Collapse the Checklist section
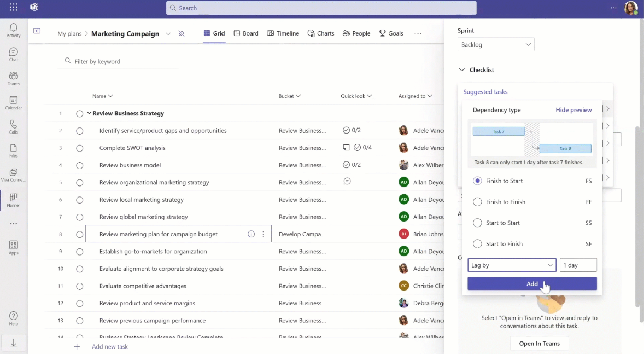The width and height of the screenshot is (644, 354). (462, 70)
